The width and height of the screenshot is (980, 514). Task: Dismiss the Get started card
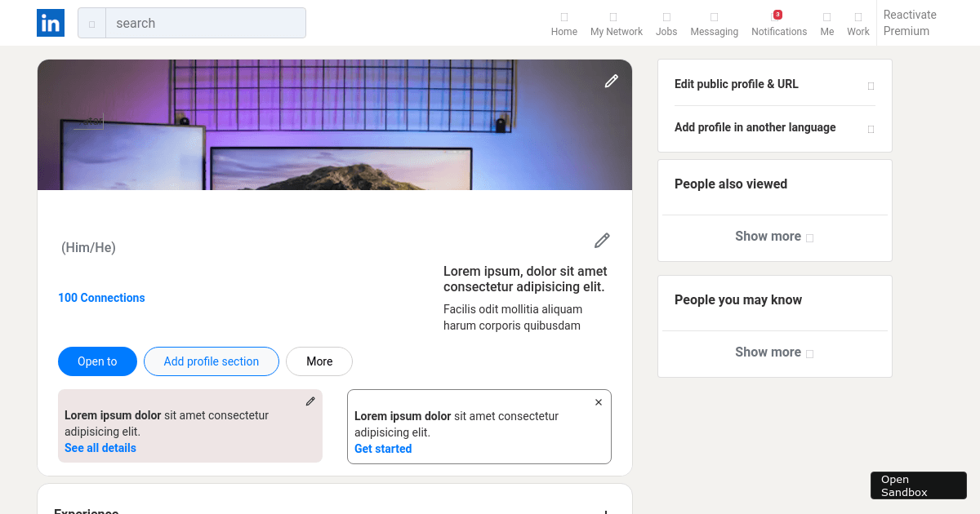(x=599, y=401)
